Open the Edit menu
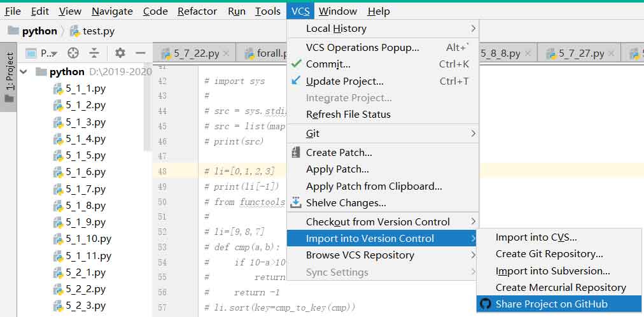 click(x=40, y=11)
